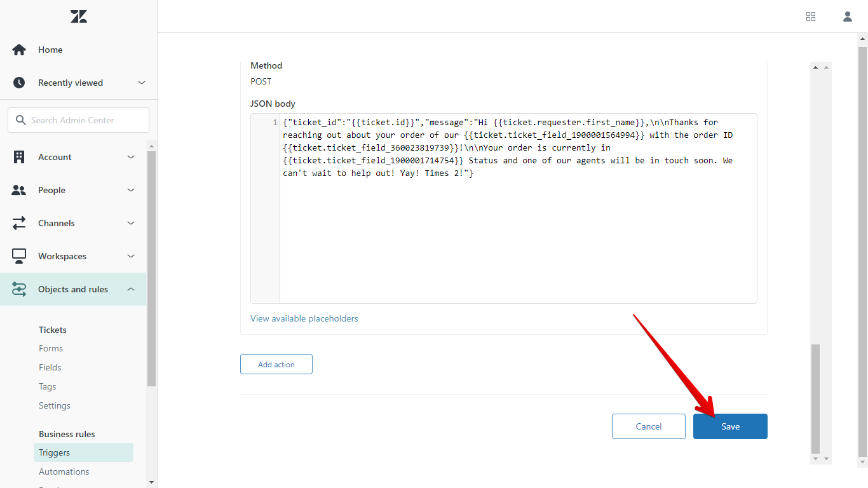Click line number 1 in editor gutter
The height and width of the screenshot is (488, 868).
[275, 122]
